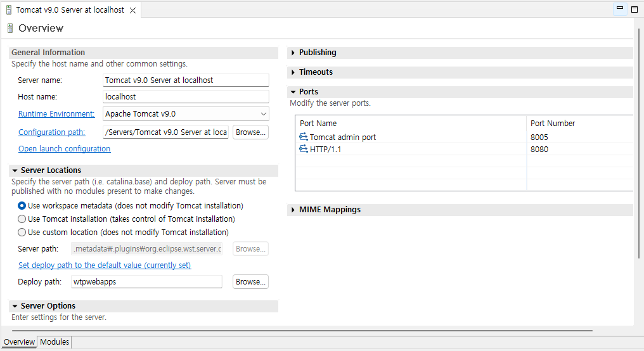Click the Server name input field
This screenshot has height=351, width=644.
click(x=186, y=80)
